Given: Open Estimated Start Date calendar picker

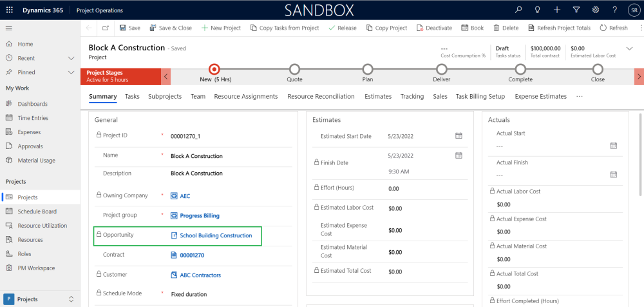Looking at the screenshot, I should tap(459, 136).
